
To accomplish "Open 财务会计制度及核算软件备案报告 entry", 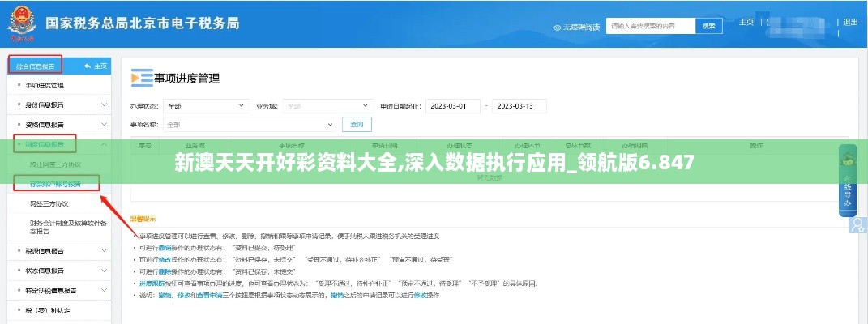I will pos(69,228).
